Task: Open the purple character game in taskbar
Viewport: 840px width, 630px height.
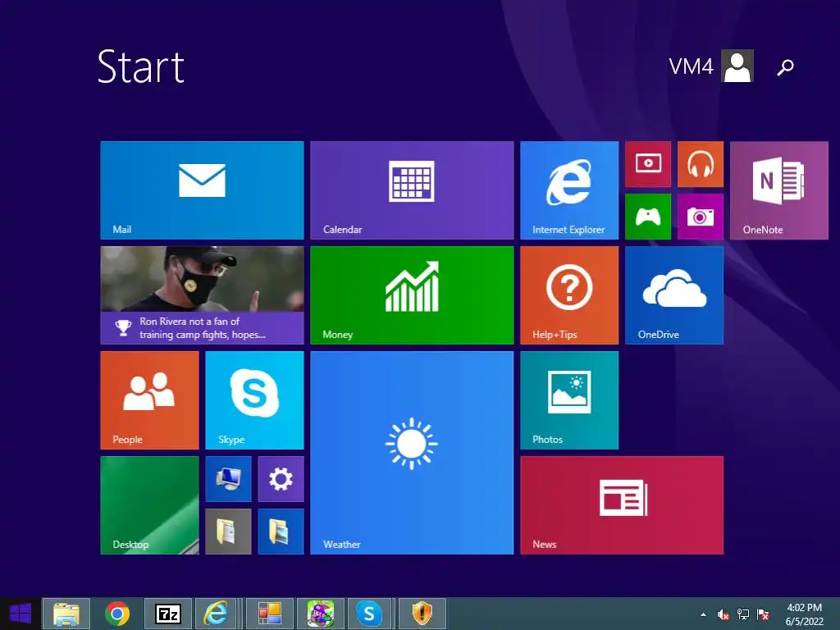Action: pyautogui.click(x=321, y=614)
